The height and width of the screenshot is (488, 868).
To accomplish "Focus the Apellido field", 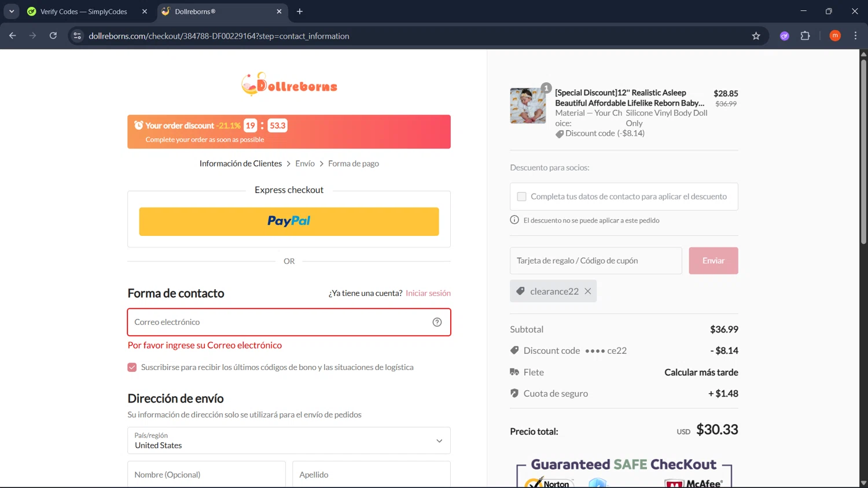I will (x=372, y=474).
